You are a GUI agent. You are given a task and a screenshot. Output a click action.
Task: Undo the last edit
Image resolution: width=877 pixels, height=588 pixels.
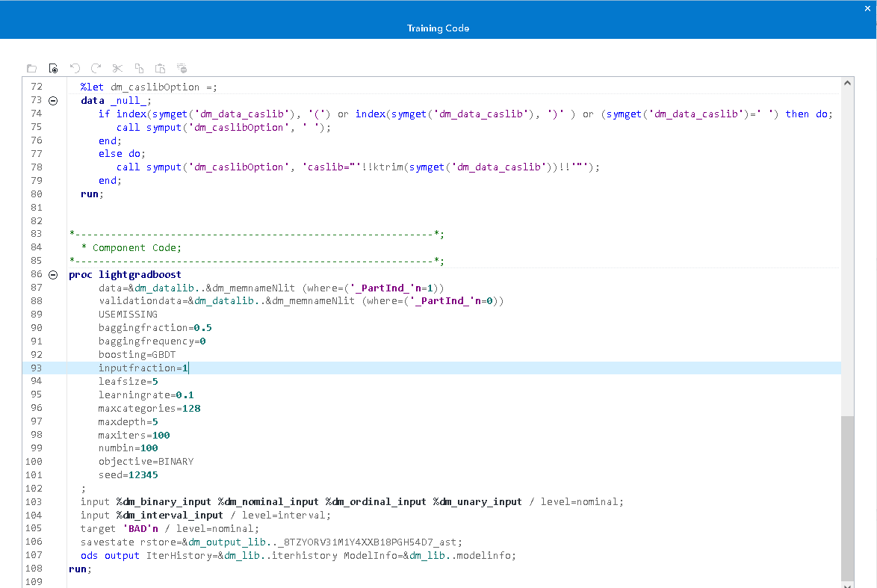(x=75, y=68)
